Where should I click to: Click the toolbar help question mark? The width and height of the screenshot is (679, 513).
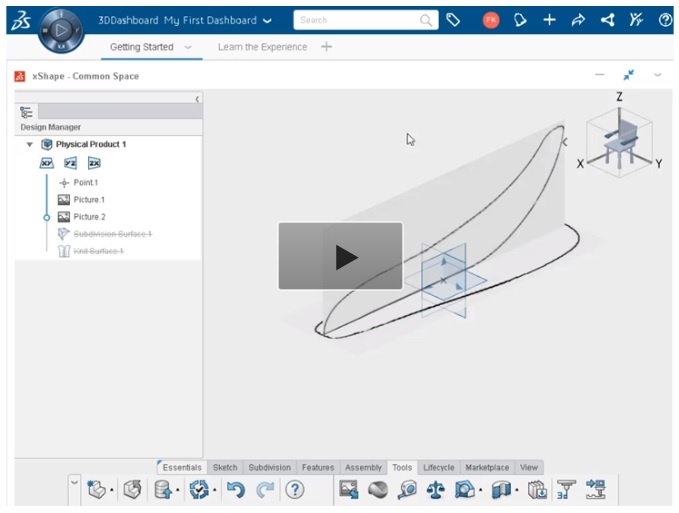[294, 490]
